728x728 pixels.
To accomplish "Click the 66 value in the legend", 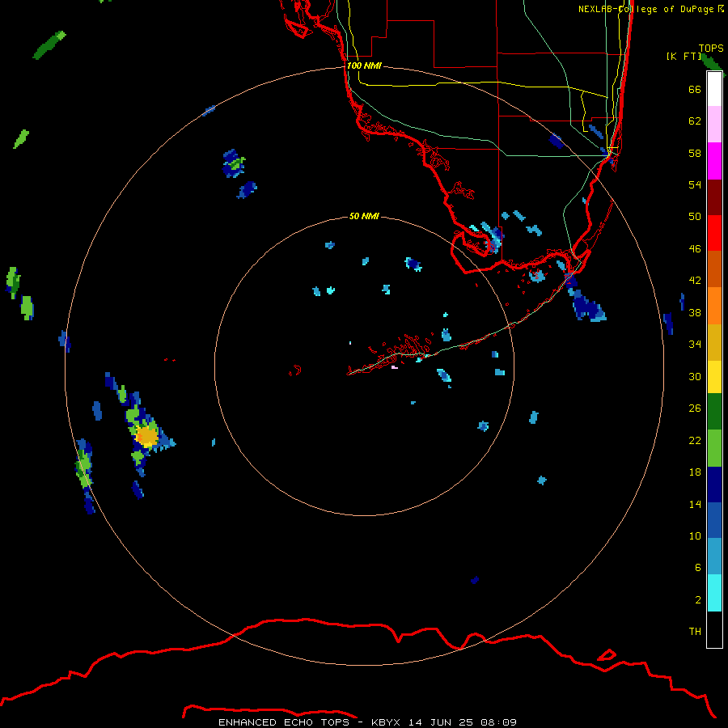I will pyautogui.click(x=695, y=89).
